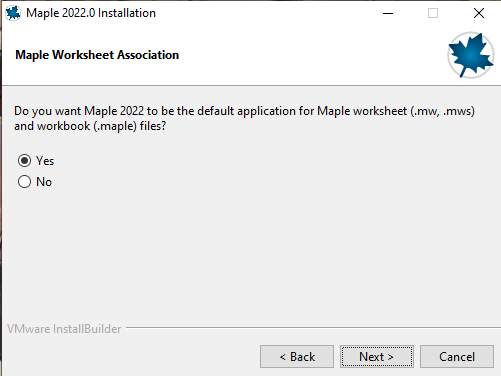Click the large Maple leaf logo in header
This screenshot has height=376, width=501.
pos(471,55)
